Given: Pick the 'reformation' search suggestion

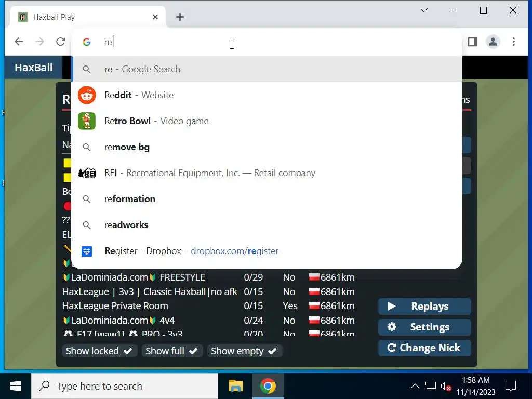Looking at the screenshot, I should click(267, 199).
